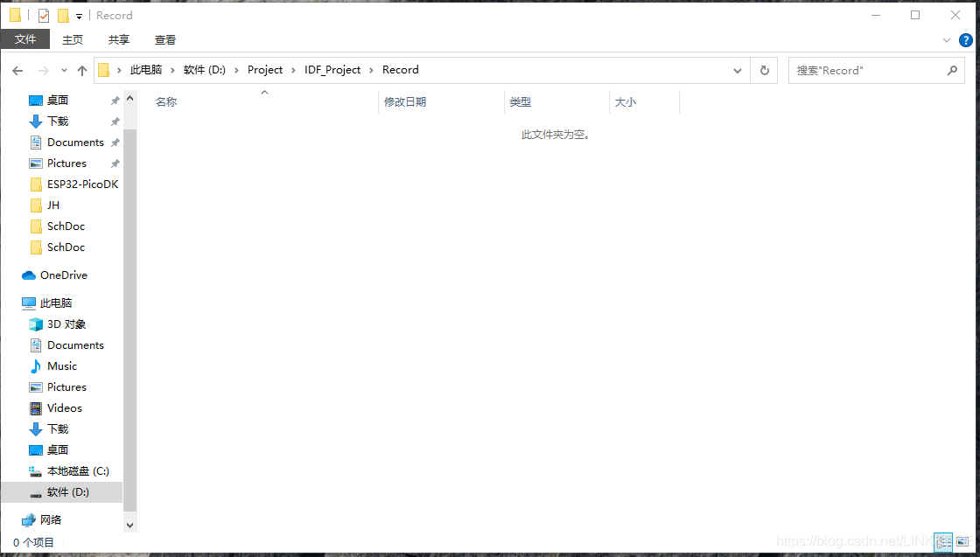980x557 pixels.
Task: Click the folder icon in the address bar
Action: coord(104,69)
